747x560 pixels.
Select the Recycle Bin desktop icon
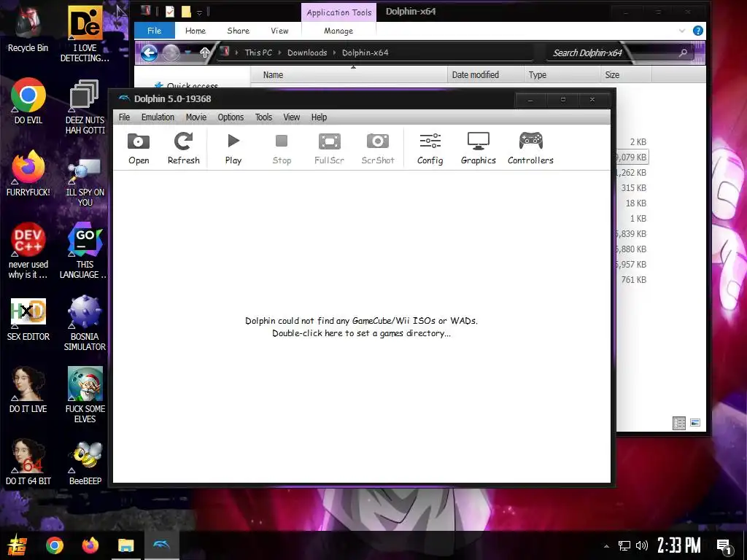(x=28, y=28)
